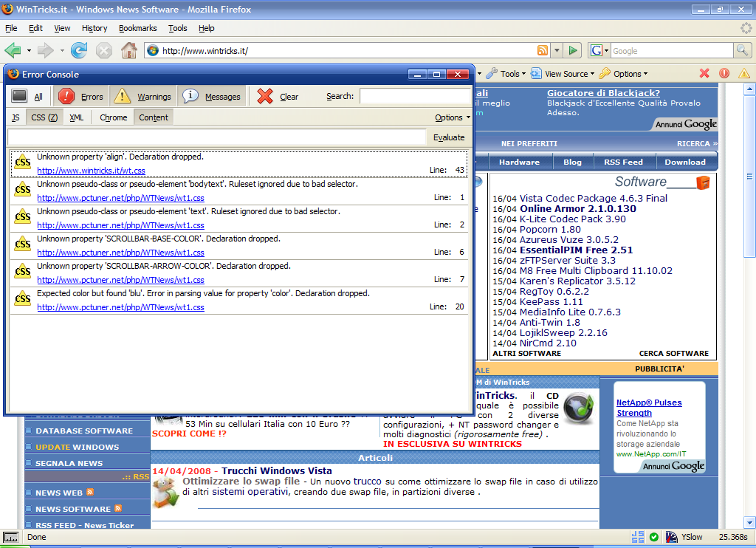This screenshot has width=756, height=548.
Task: Open the File menu
Action: pos(11,28)
